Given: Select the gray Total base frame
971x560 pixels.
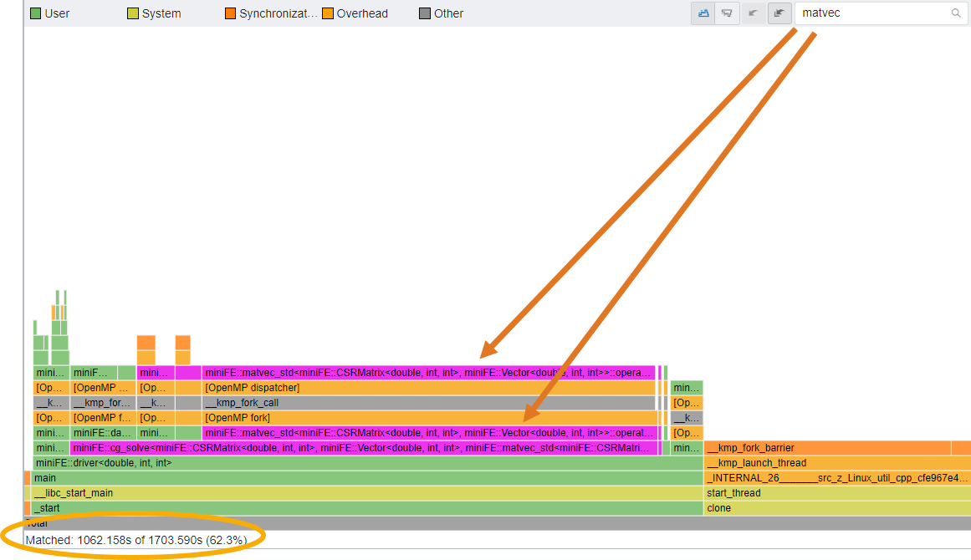Looking at the screenshot, I should coord(498,523).
